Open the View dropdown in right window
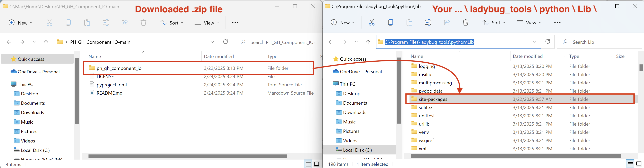644x168 pixels. click(529, 23)
